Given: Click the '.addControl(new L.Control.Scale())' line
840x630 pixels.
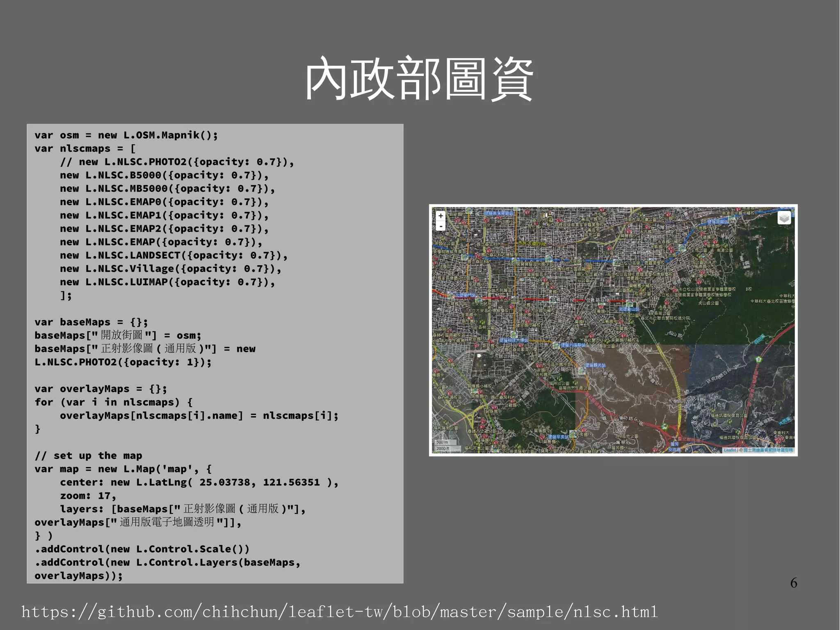Looking at the screenshot, I should 142,549.
